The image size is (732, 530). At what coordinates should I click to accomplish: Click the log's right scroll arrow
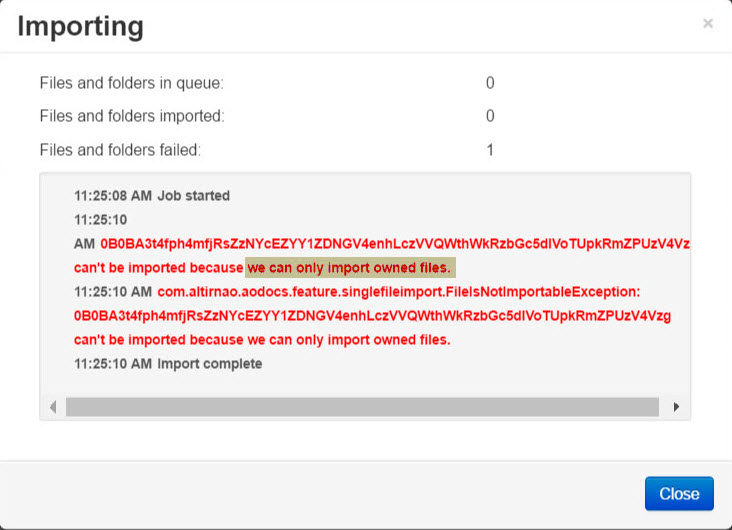point(676,407)
